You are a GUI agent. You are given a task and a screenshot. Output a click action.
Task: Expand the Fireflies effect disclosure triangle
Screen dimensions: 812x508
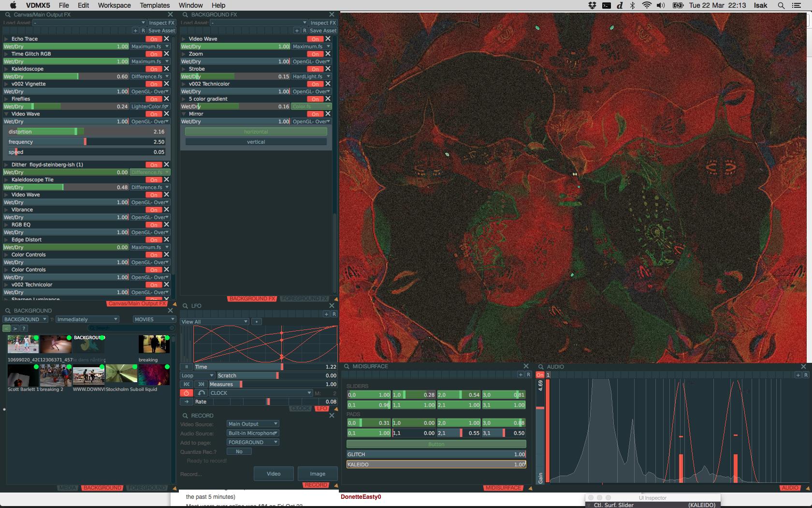click(6, 99)
